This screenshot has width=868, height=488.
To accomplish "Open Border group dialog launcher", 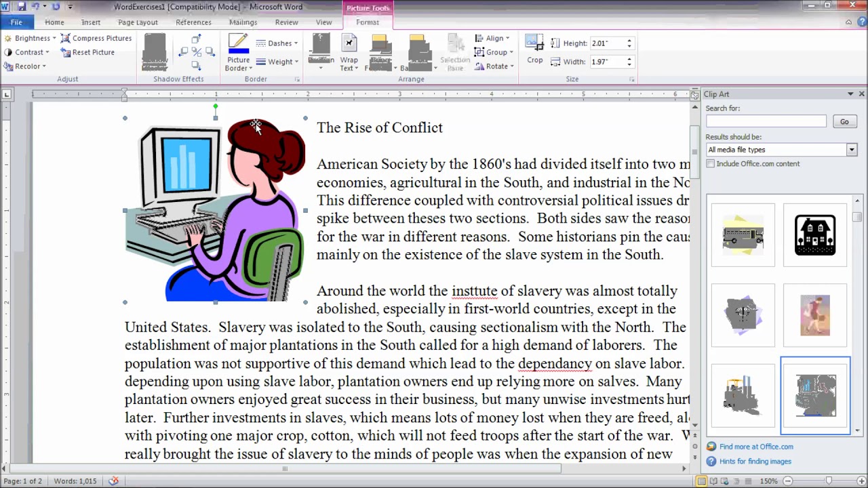I will tap(297, 79).
